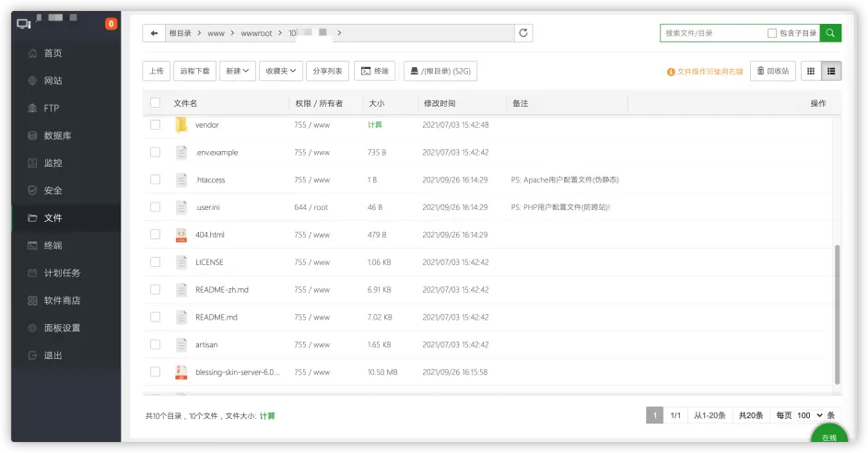868x453 pixels.
Task: Tick the checkbox for README.md
Action: point(156,317)
